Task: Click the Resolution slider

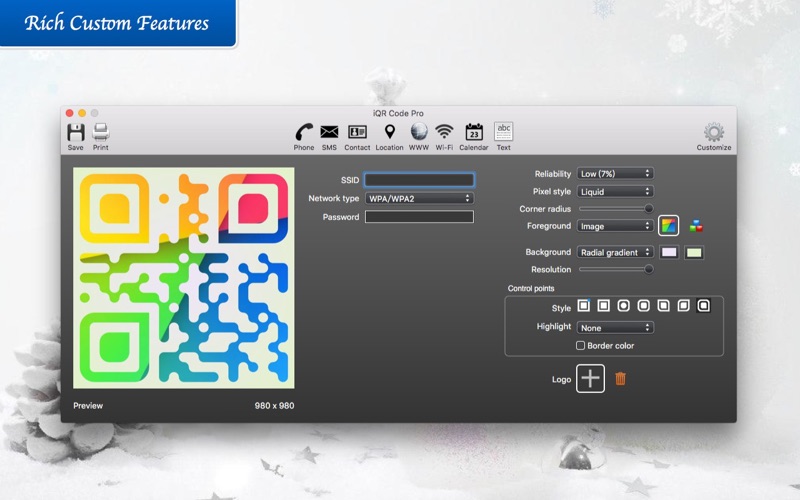Action: (616, 269)
